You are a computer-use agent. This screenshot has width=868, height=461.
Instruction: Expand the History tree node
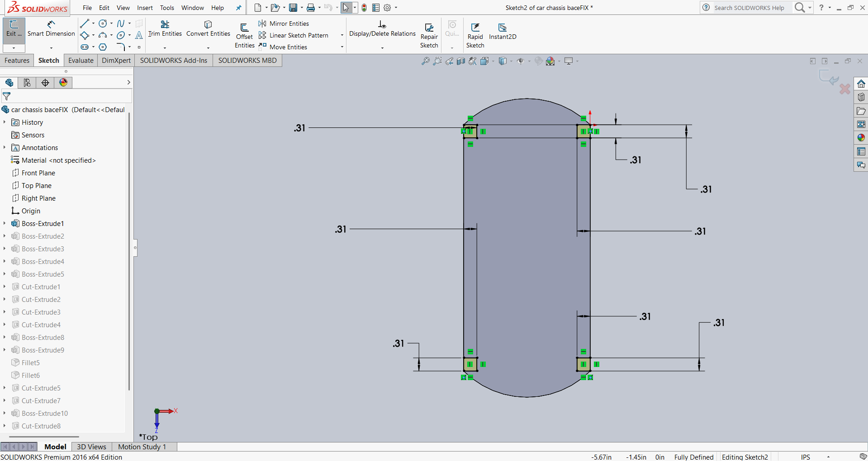(5, 122)
